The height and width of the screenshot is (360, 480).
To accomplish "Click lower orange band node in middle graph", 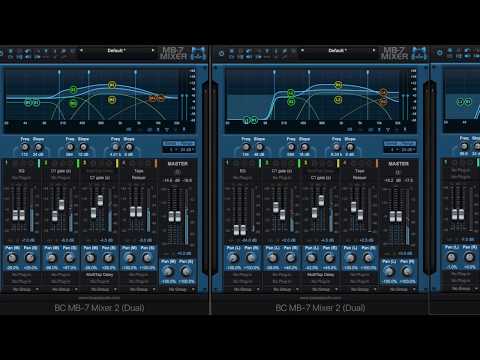I will coord(383,102).
